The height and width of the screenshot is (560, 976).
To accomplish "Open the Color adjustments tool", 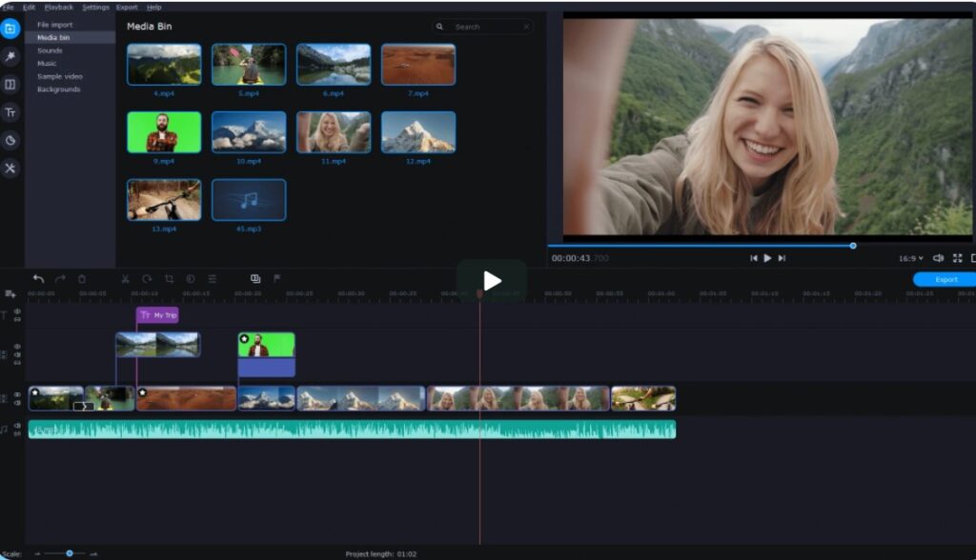I will [191, 279].
